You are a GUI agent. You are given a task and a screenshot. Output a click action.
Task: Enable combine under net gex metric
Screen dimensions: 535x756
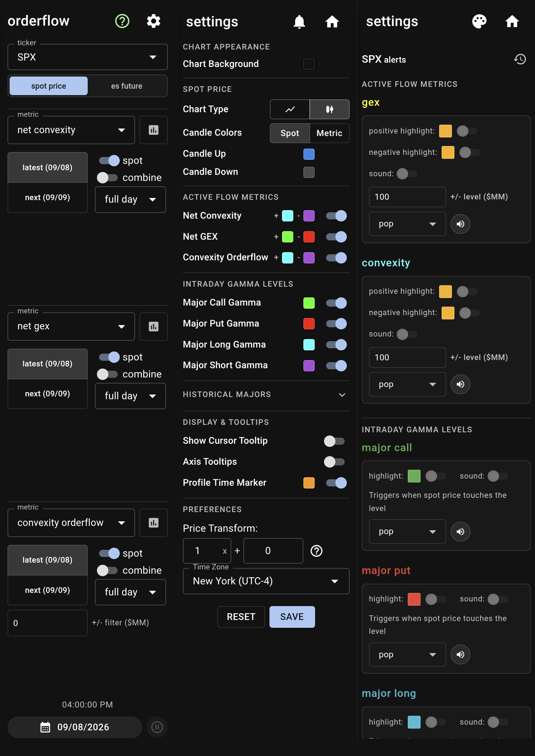(107, 374)
